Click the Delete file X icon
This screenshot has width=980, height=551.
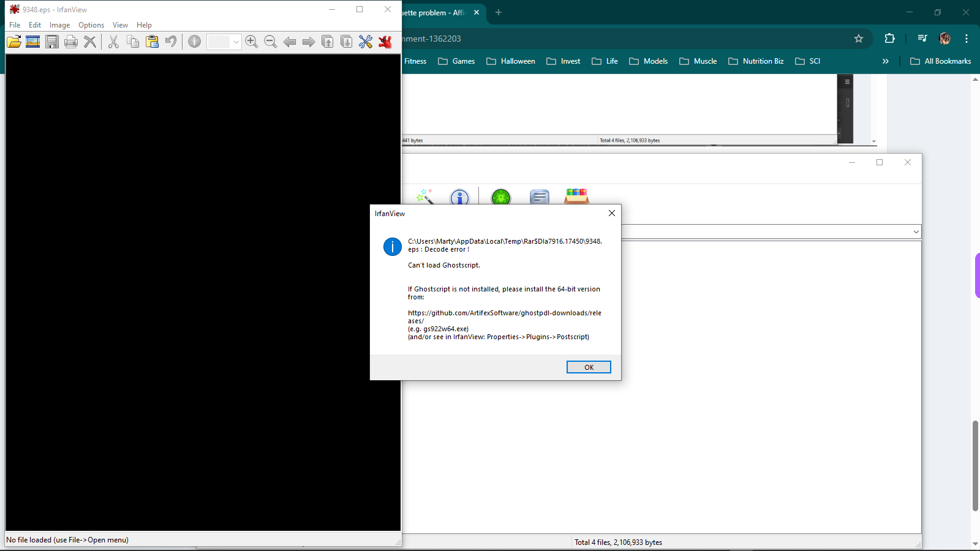(x=90, y=42)
